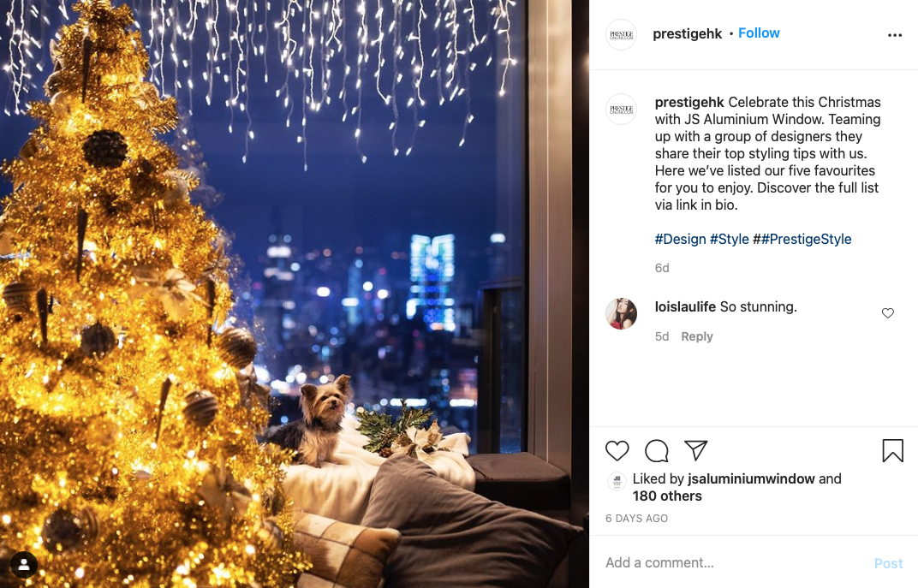Open loislaulife username link
The height and width of the screenshot is (588, 918).
(x=685, y=306)
